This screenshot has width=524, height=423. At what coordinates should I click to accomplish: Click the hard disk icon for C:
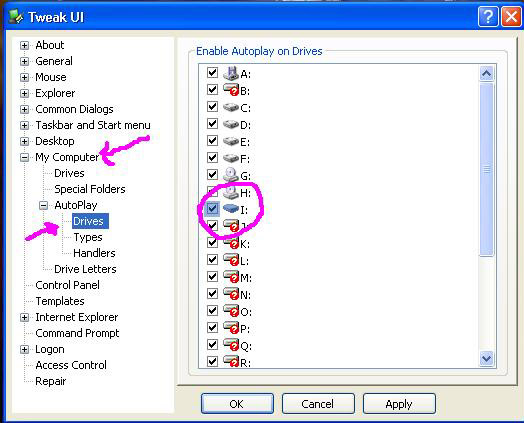click(x=231, y=107)
